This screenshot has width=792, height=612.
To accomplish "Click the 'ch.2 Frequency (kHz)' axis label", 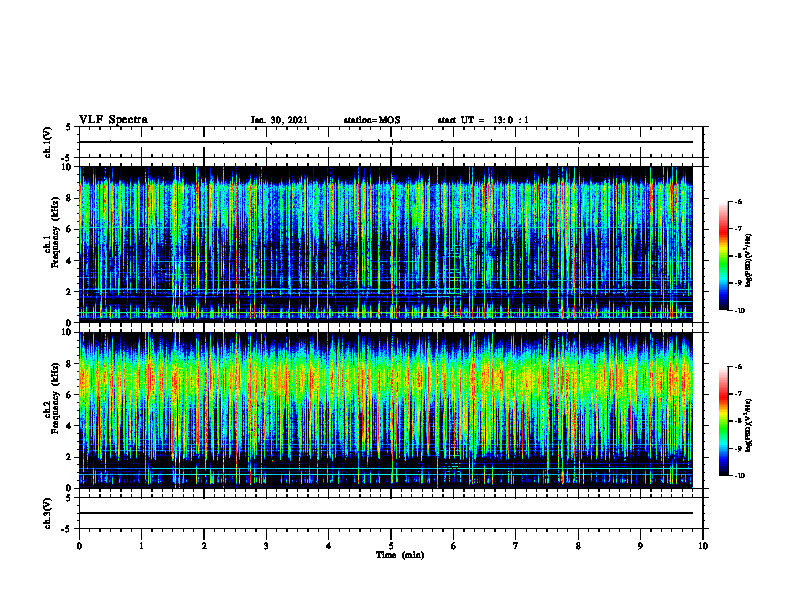I will [x=52, y=398].
